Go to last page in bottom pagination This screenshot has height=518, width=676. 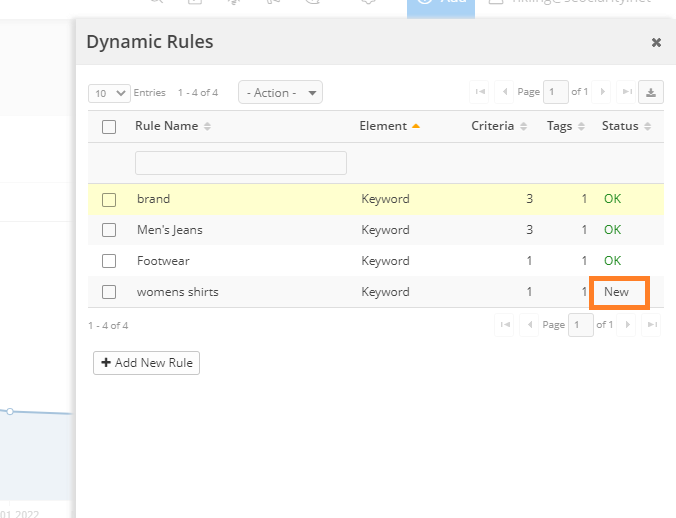coord(652,325)
